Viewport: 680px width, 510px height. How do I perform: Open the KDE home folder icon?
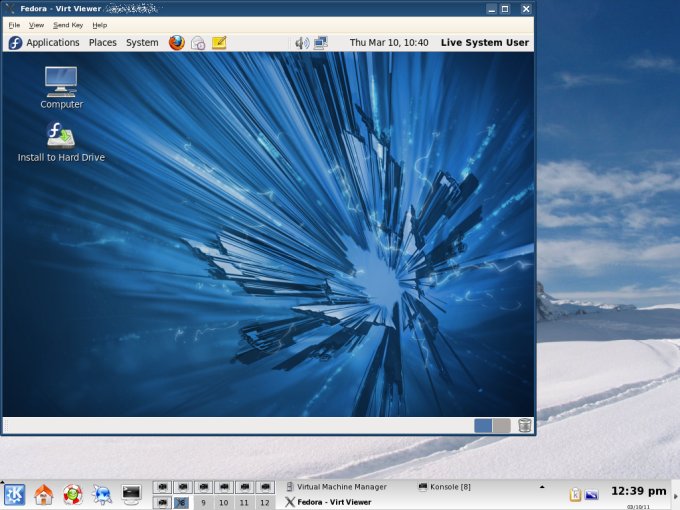coord(43,494)
